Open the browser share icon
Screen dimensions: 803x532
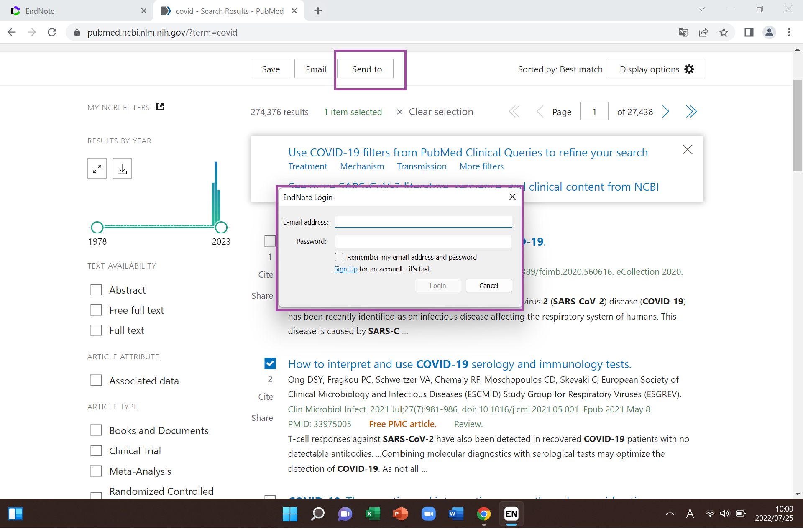click(704, 32)
